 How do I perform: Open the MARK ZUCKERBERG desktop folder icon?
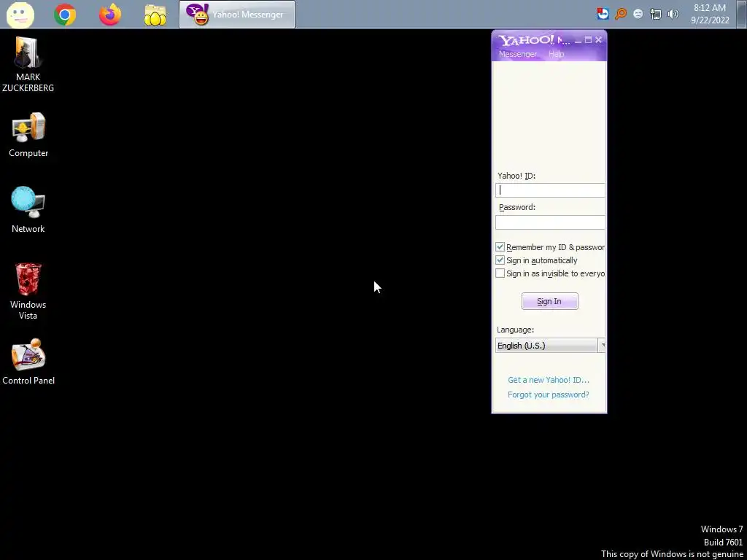28,64
